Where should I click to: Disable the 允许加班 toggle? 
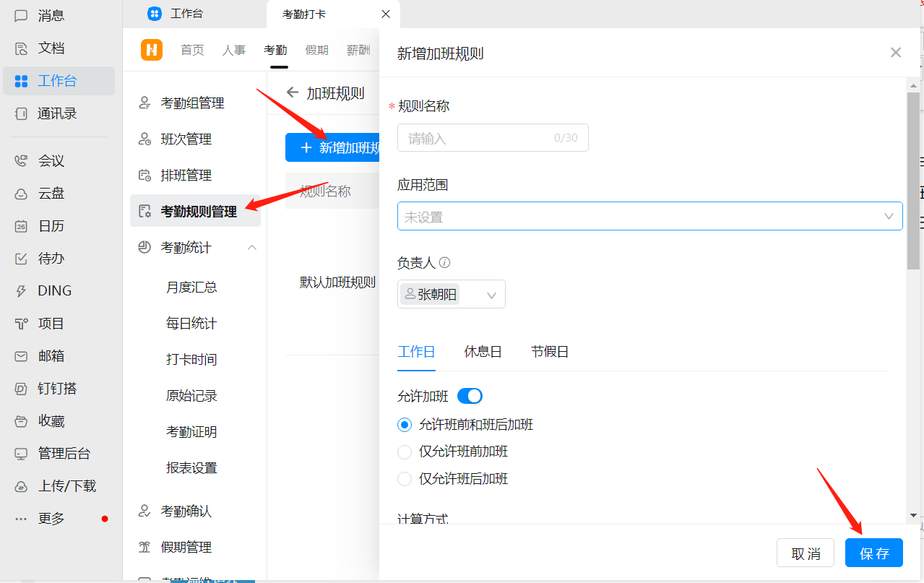coord(470,396)
